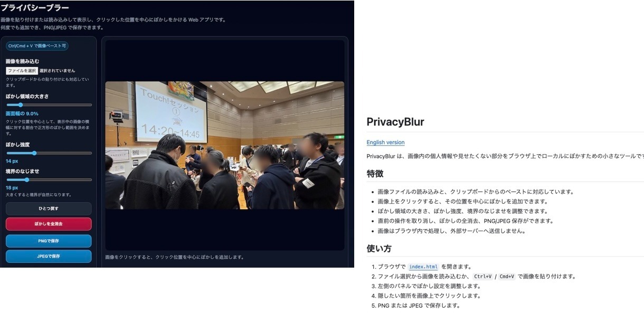The height and width of the screenshot is (322, 644).
Task: Click the right end of 境界のなじませ track
Action: coord(91,180)
